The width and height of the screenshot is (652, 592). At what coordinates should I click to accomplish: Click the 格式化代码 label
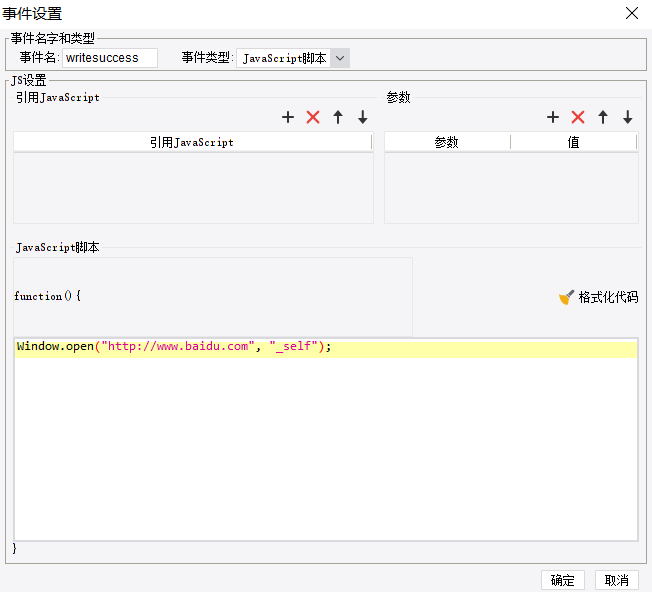(x=608, y=297)
